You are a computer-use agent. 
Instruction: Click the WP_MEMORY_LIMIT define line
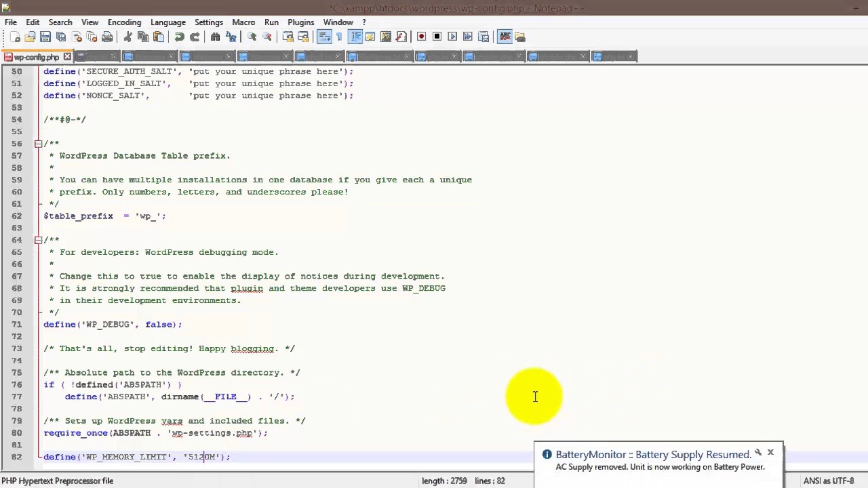click(x=137, y=457)
